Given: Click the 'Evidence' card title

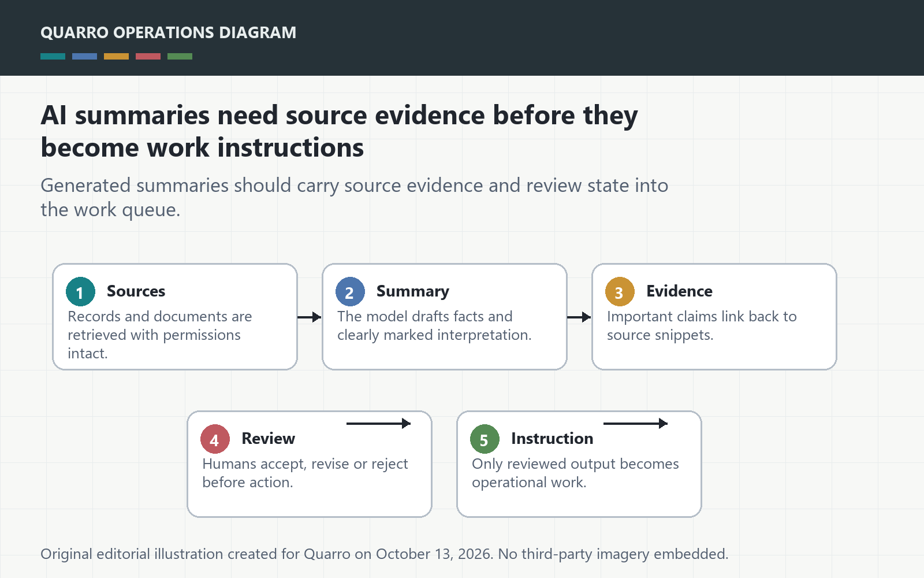Looking at the screenshot, I should coord(679,291).
